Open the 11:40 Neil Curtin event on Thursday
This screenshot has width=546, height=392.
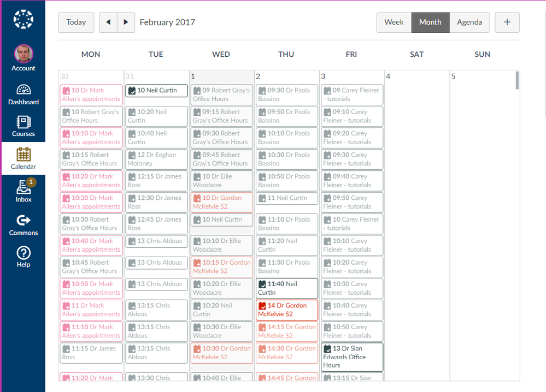click(x=286, y=288)
